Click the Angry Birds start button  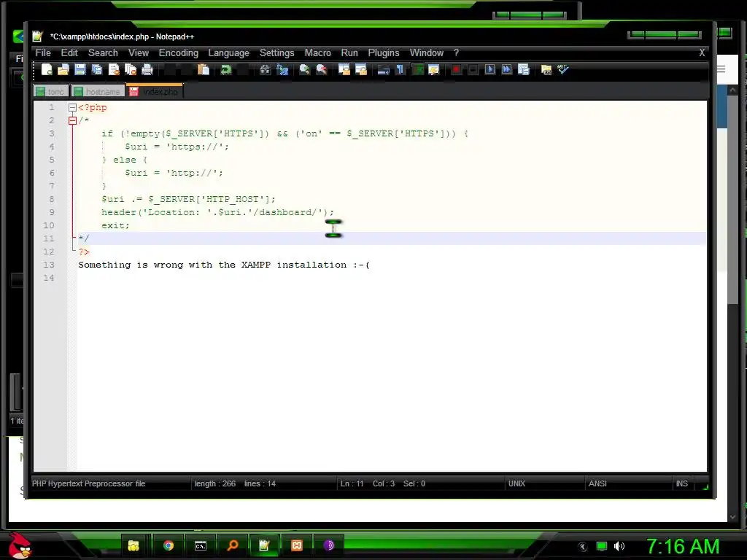point(20,545)
